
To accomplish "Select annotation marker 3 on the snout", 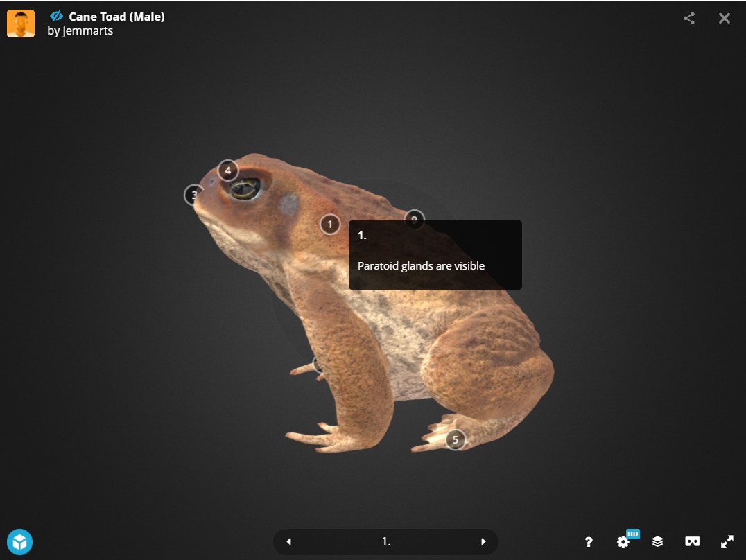I will pos(194,195).
